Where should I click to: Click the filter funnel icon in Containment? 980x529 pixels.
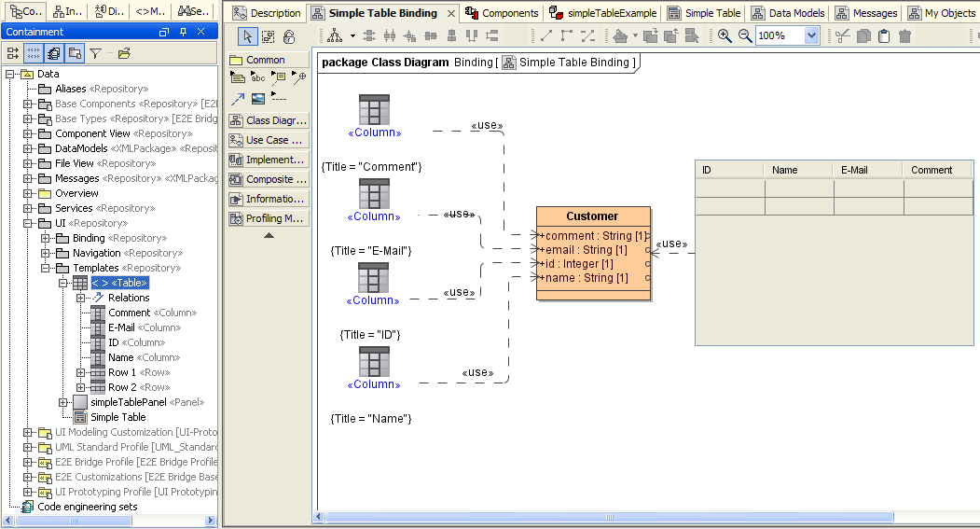[95, 53]
